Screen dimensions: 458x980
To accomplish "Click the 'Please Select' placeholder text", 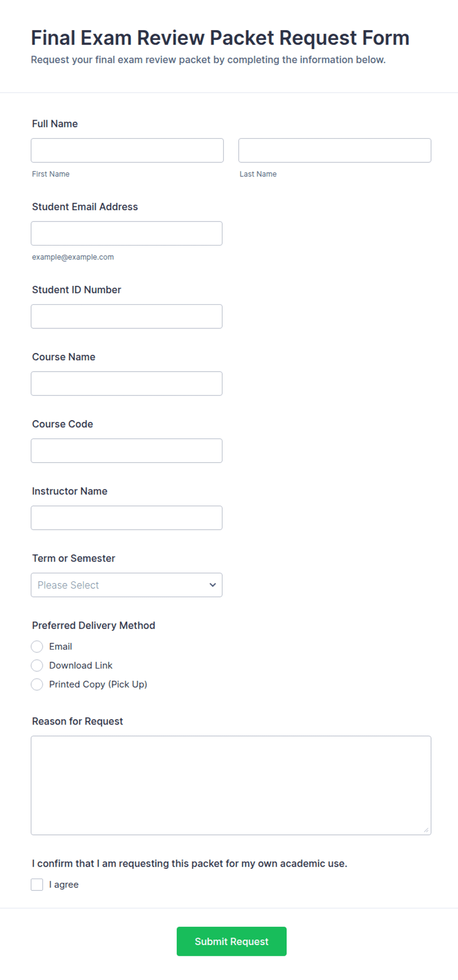I will 68,585.
